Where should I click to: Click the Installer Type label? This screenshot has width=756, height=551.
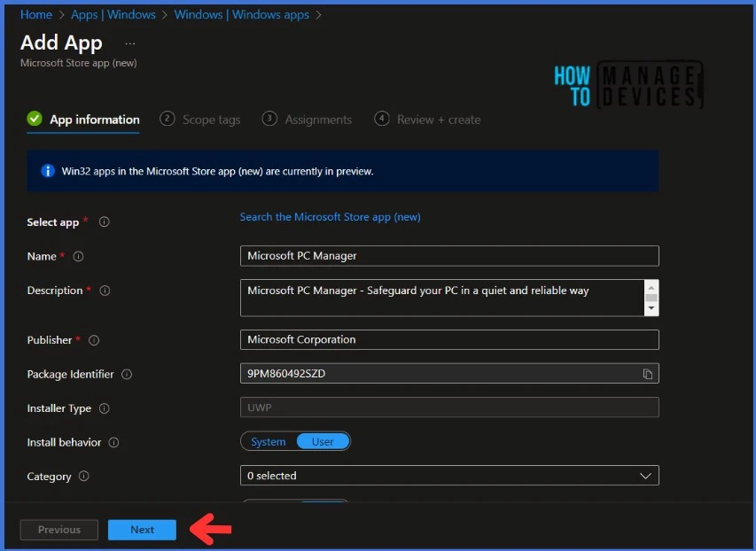[58, 408]
